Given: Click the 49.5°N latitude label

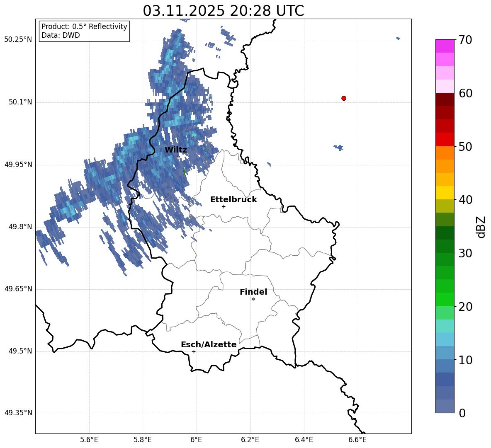Looking at the screenshot, I should coord(20,351).
